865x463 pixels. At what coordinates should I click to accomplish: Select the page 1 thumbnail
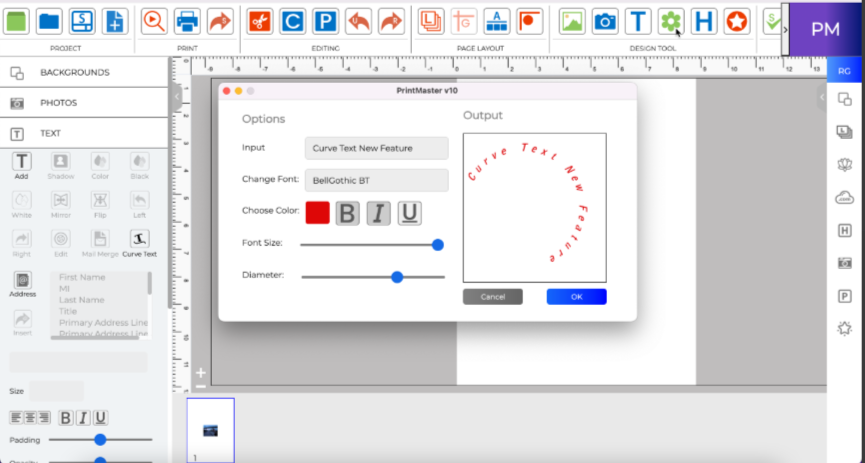tap(210, 430)
